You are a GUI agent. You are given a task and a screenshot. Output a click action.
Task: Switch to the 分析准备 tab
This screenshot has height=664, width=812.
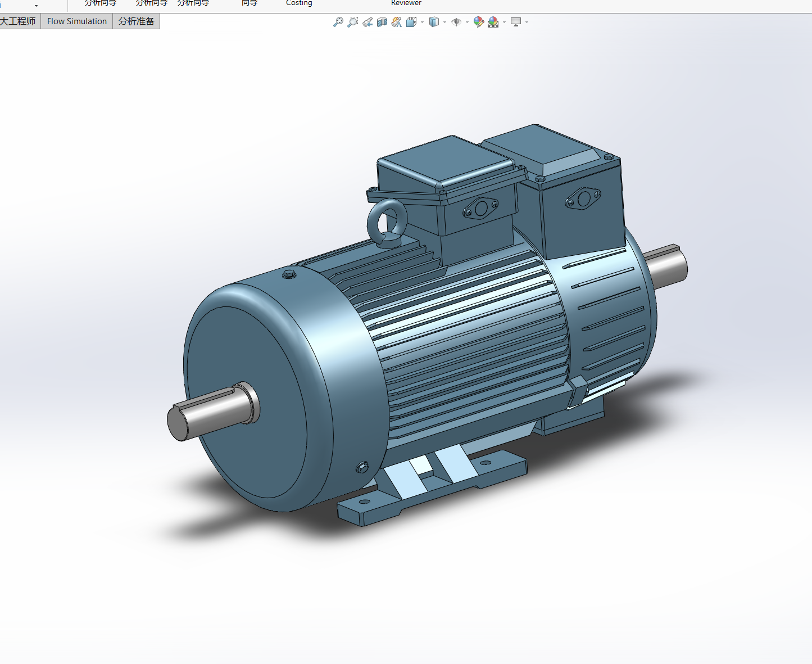click(137, 21)
